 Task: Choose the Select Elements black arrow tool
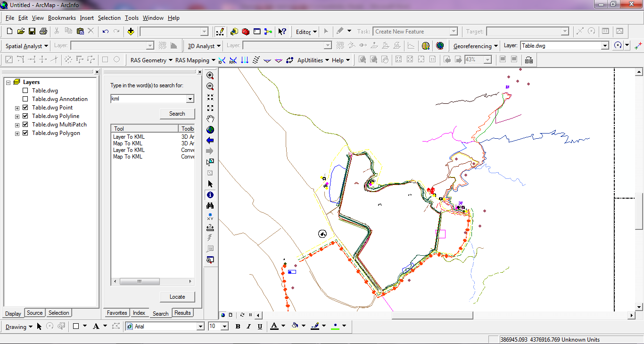click(x=210, y=184)
